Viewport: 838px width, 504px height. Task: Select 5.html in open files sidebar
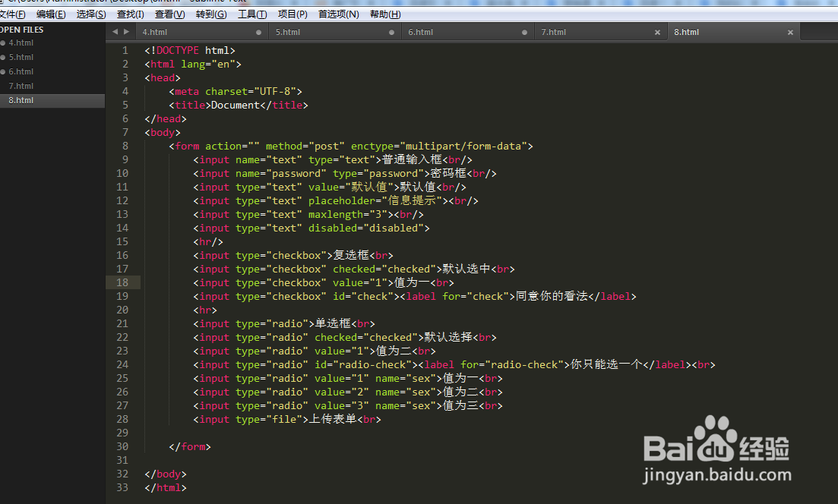(x=21, y=57)
